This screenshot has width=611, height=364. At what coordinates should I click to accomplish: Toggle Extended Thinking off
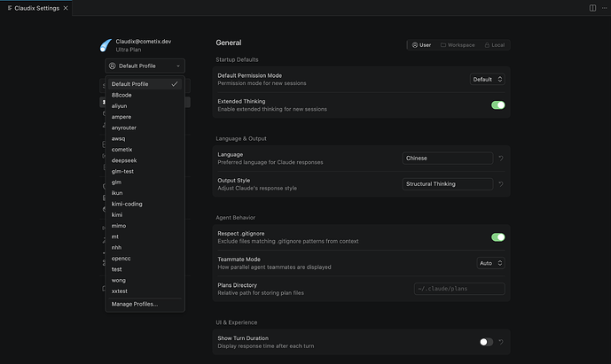(x=497, y=105)
